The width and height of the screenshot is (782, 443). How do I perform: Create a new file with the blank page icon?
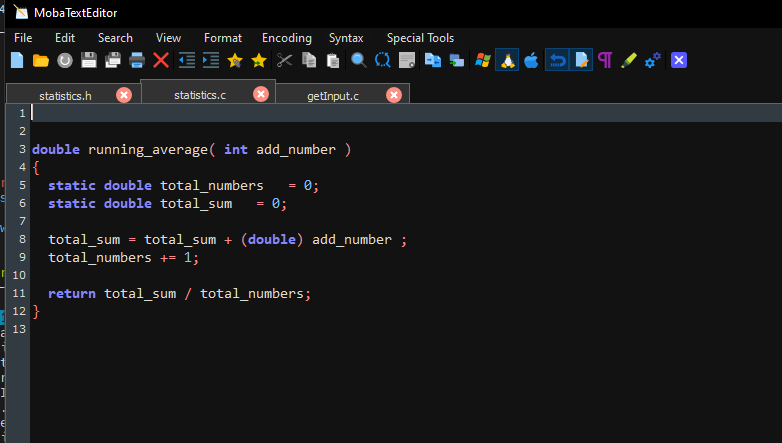coord(17,60)
